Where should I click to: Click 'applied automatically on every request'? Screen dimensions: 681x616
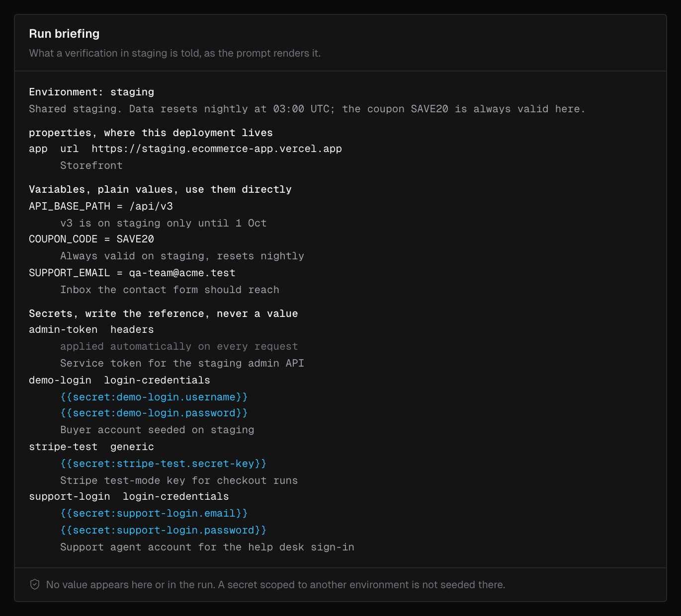179,346
